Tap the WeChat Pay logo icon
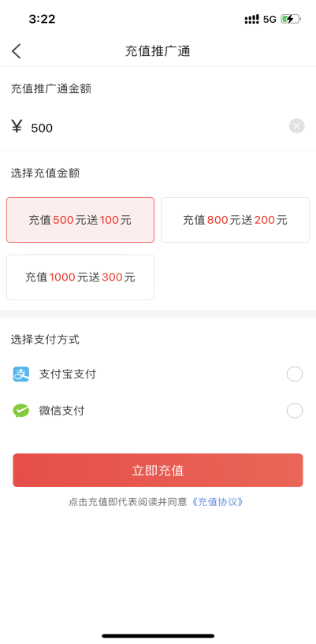 click(21, 411)
